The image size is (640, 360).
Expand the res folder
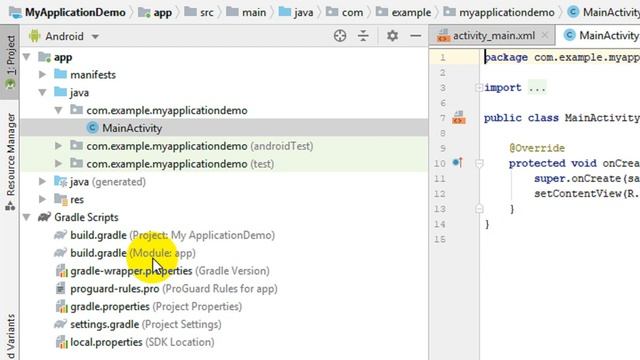(42, 200)
